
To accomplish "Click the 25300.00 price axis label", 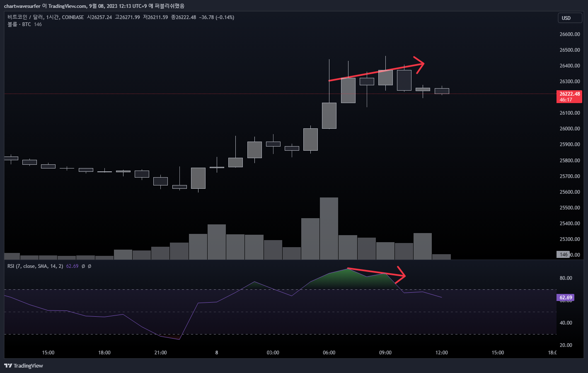I will pyautogui.click(x=570, y=239).
